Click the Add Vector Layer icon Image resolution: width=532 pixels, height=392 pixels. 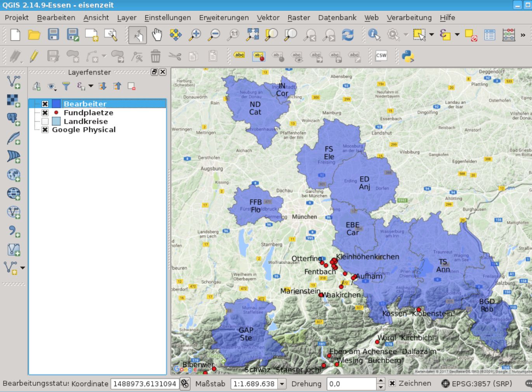point(14,82)
